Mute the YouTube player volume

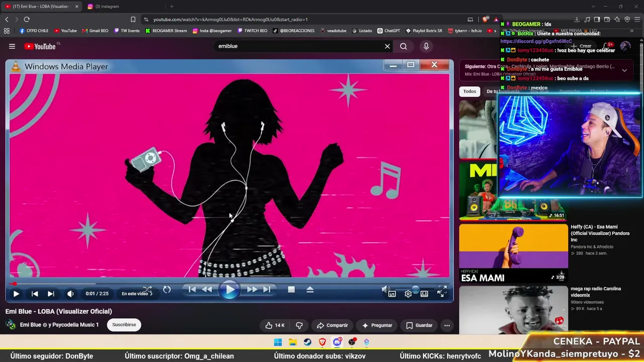click(70, 294)
